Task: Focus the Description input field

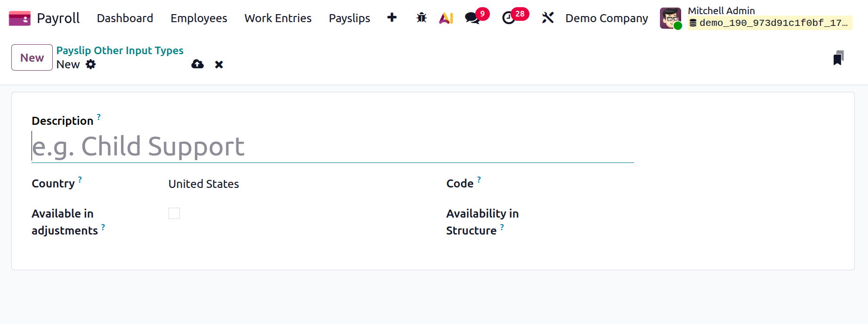Action: [x=332, y=146]
